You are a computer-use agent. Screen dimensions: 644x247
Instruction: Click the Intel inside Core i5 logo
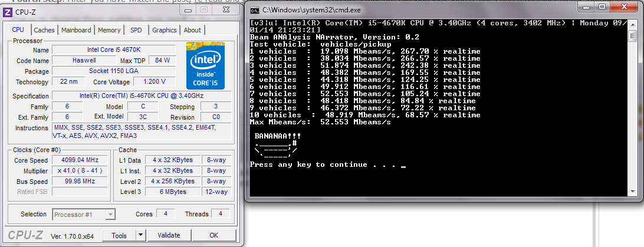point(205,65)
